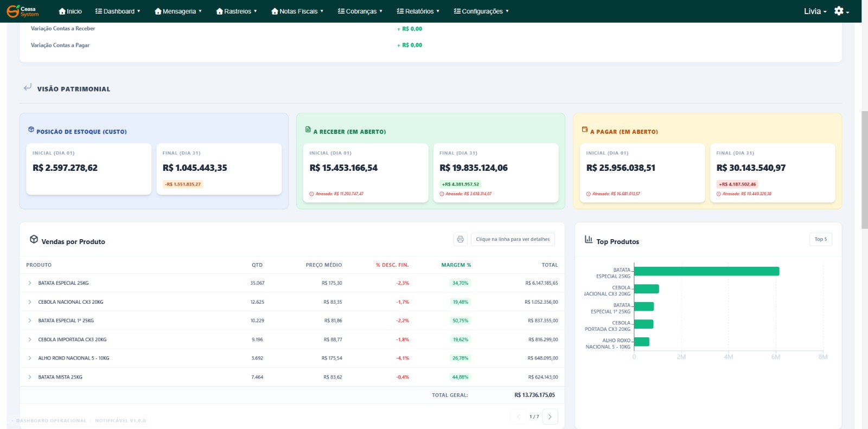868x429 pixels.
Task: Click the Ceasa System logo
Action: tap(23, 11)
